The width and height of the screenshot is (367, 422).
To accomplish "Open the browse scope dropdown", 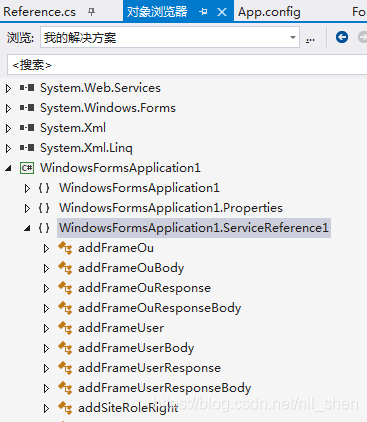I will (x=293, y=37).
